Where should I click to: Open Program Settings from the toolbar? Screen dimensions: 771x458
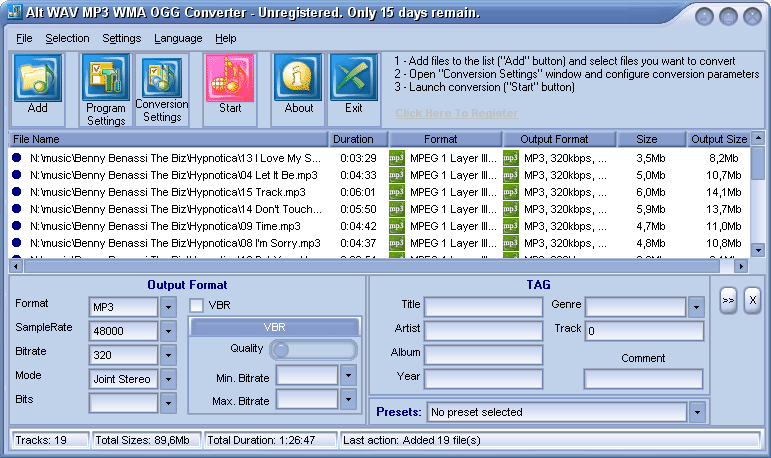106,78
